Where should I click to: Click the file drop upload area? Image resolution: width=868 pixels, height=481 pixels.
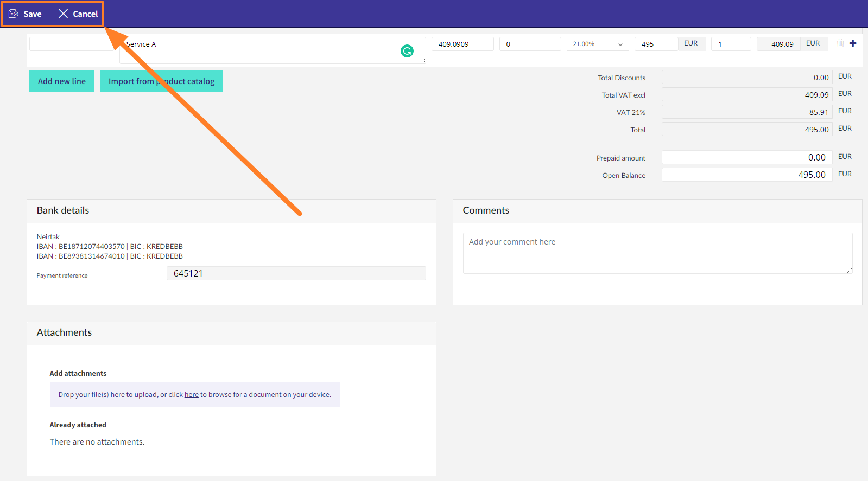[195, 394]
